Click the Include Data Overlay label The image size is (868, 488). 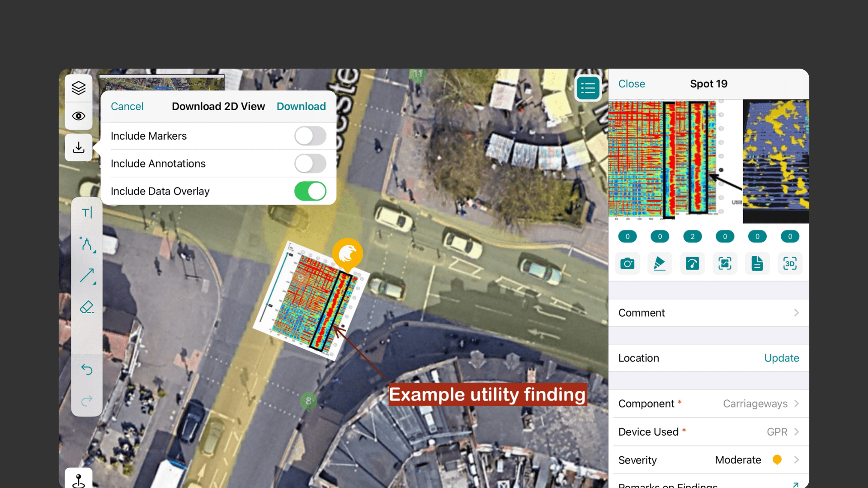160,191
